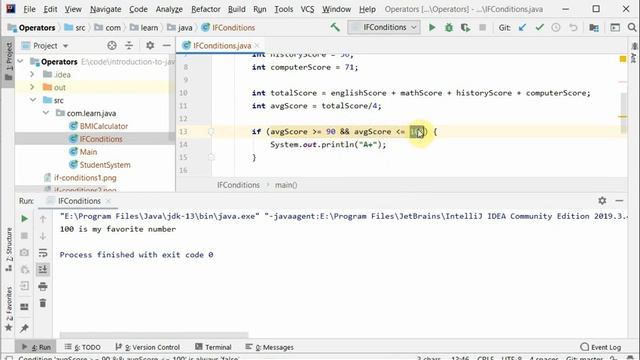Open the File menu
Viewport: 640px width, 360px height.
pyautogui.click(x=29, y=9)
